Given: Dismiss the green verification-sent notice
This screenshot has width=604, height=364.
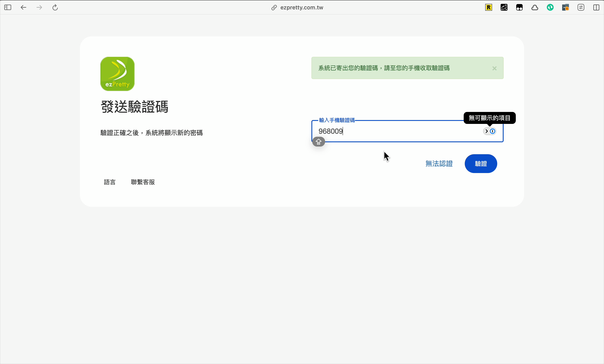Looking at the screenshot, I should (x=494, y=68).
